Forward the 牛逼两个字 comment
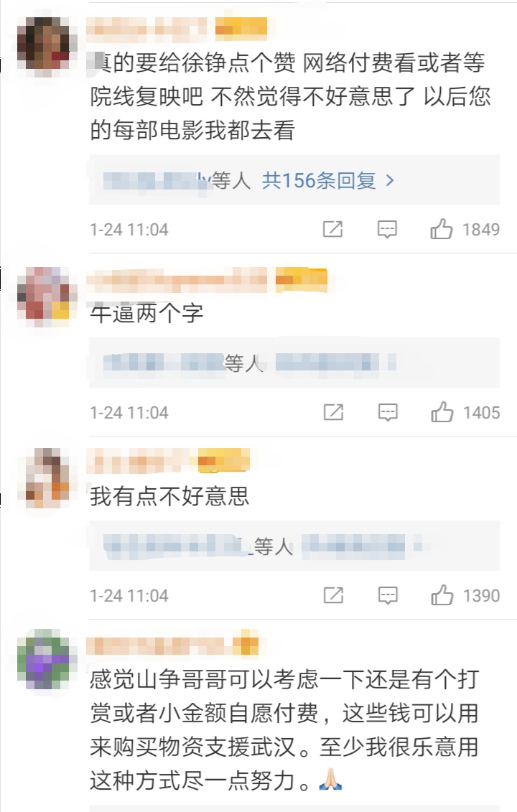517x812 pixels. (x=333, y=412)
